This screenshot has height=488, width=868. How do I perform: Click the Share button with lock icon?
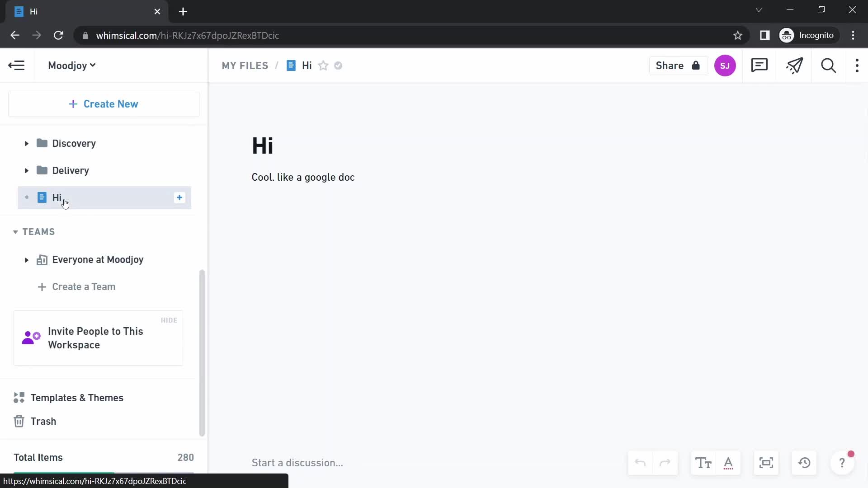(676, 65)
